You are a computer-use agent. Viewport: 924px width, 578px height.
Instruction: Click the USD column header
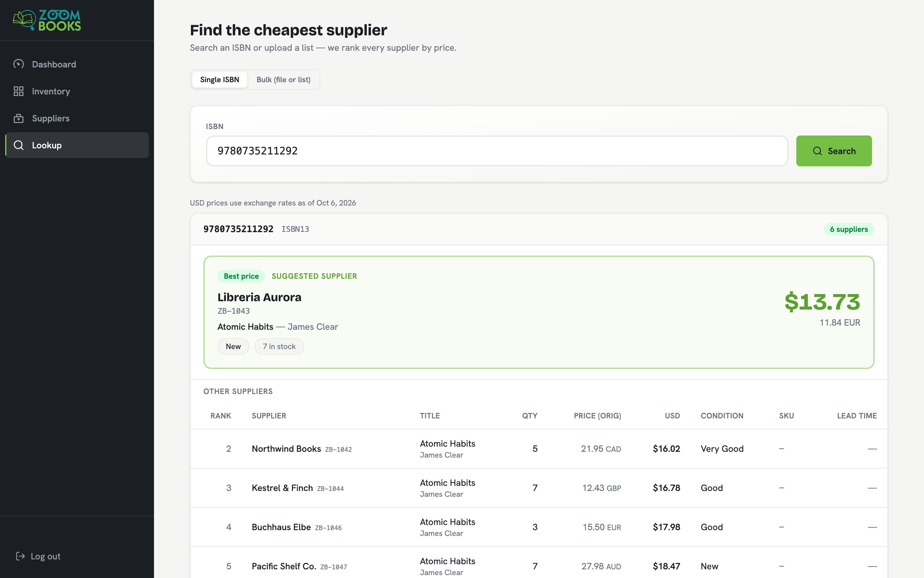(672, 416)
